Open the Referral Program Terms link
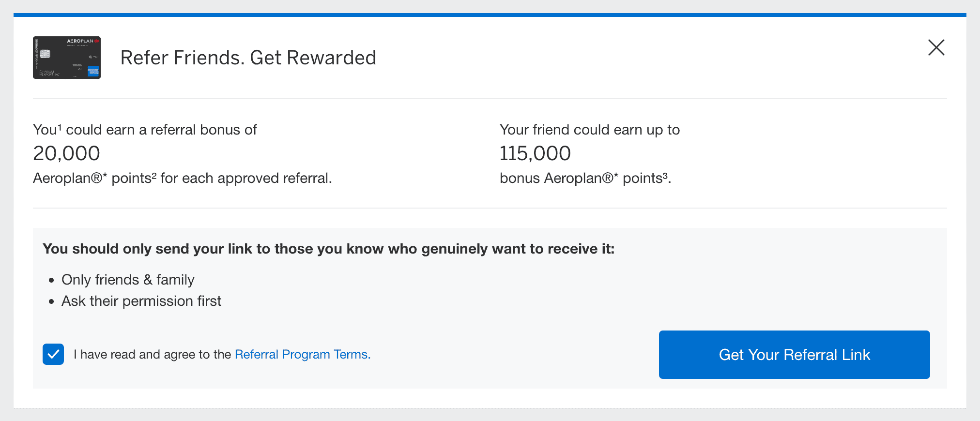Screen dimensions: 980x421 [x=302, y=354]
